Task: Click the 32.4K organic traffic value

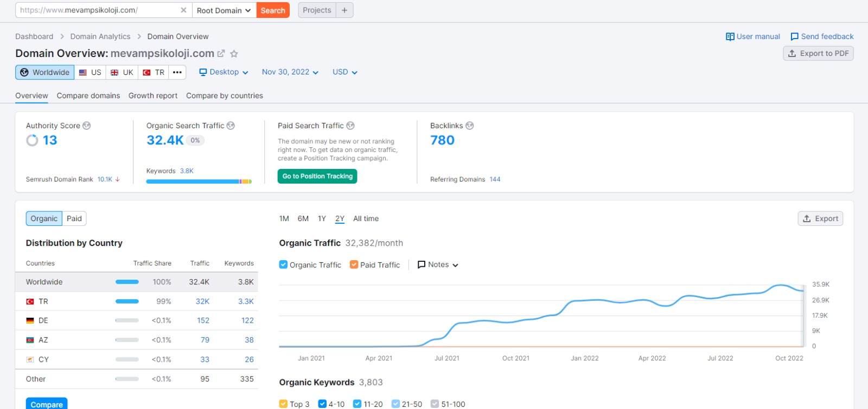Action: pos(165,140)
